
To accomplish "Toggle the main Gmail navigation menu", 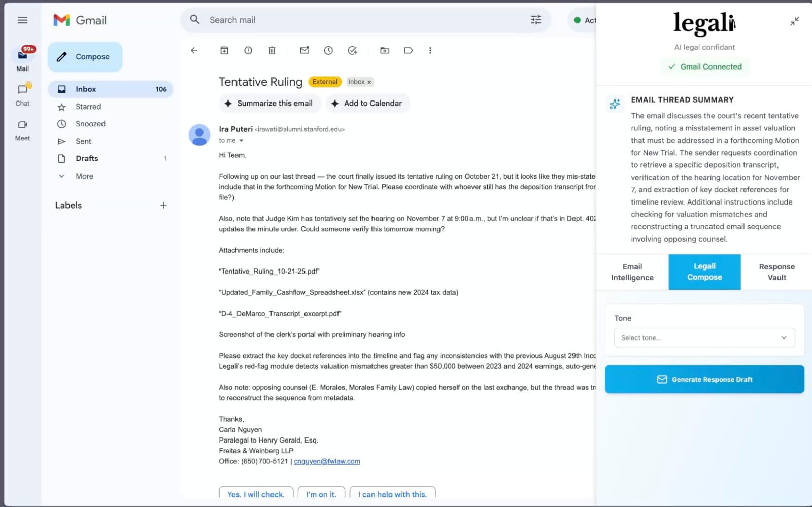I will pyautogui.click(x=22, y=20).
